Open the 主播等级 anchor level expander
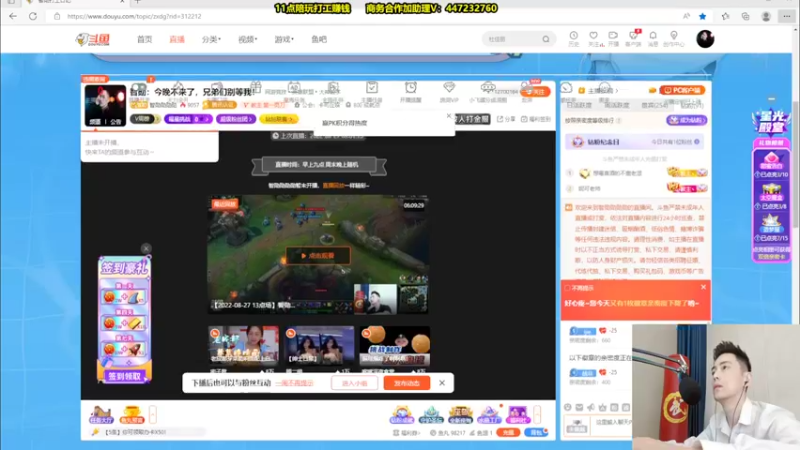The width and height of the screenshot is (800, 450). point(598,90)
